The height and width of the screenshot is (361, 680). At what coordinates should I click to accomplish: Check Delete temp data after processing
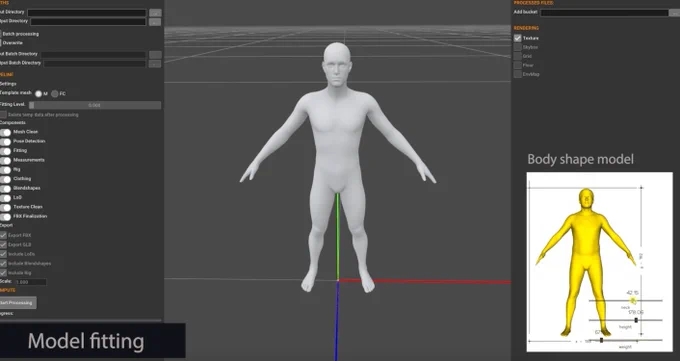tap(3, 115)
